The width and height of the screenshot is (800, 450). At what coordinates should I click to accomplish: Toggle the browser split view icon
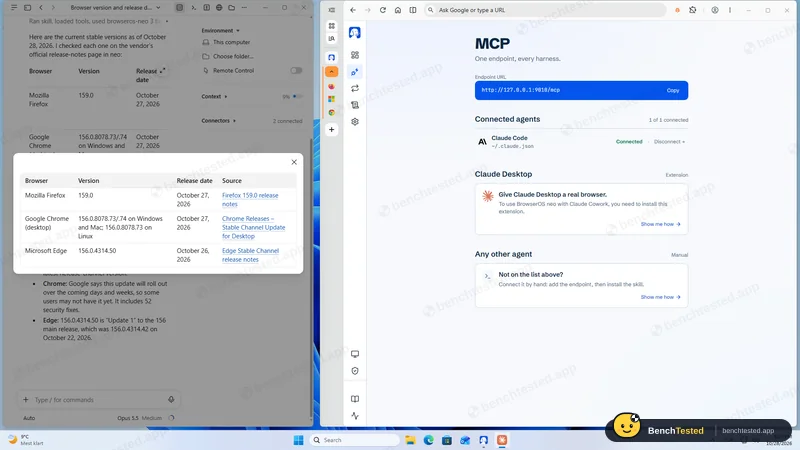[x=413, y=10]
